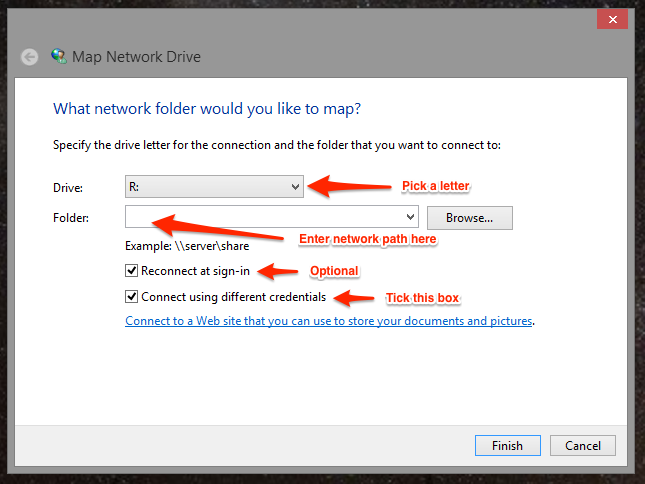Click the 'Pick a letter' annotation
The image size is (645, 484).
[x=435, y=186]
